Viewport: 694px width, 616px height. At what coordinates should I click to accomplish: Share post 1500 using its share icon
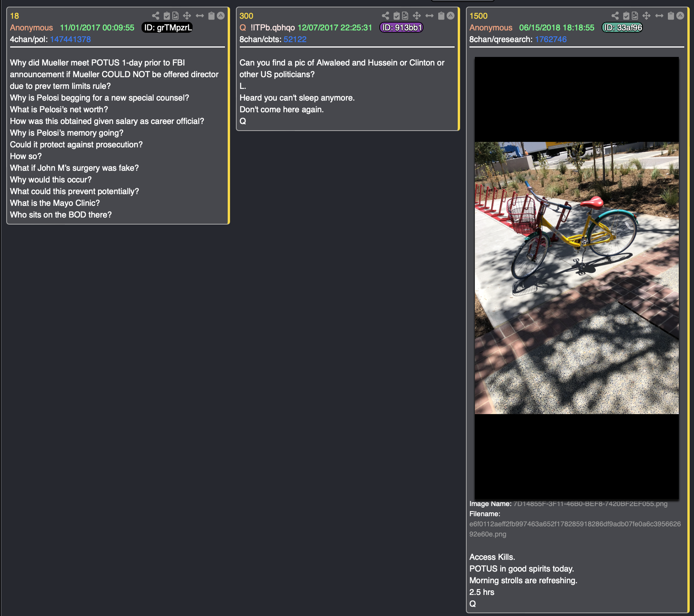click(615, 16)
